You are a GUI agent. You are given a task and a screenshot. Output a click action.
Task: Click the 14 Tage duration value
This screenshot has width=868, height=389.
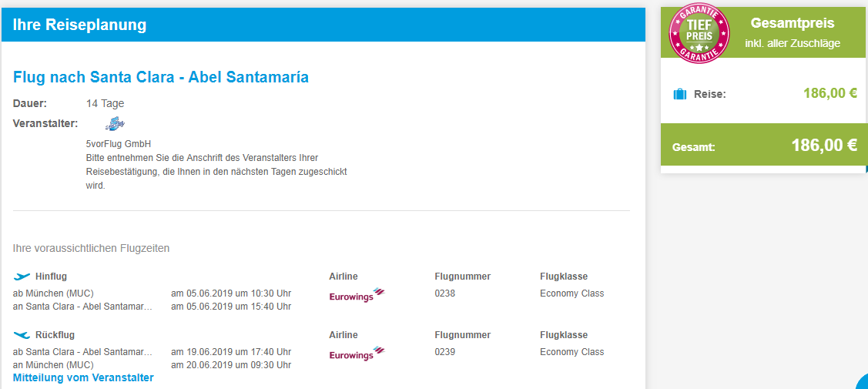(x=106, y=103)
